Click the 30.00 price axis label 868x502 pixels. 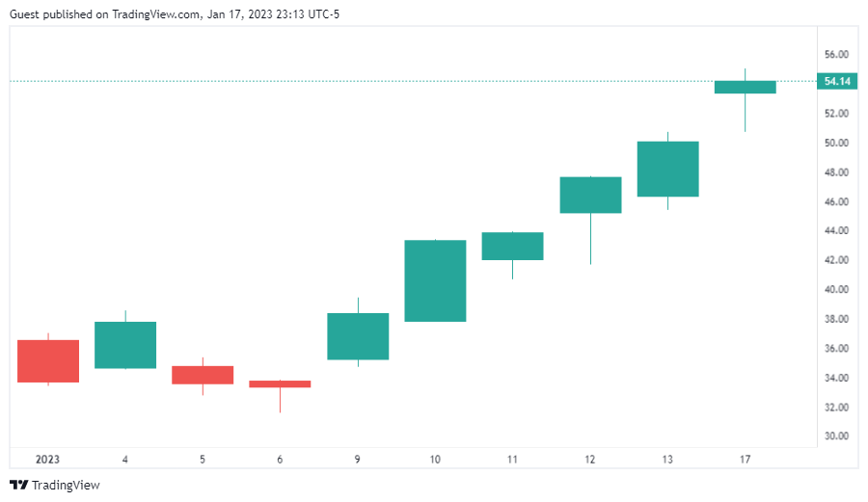(836, 436)
